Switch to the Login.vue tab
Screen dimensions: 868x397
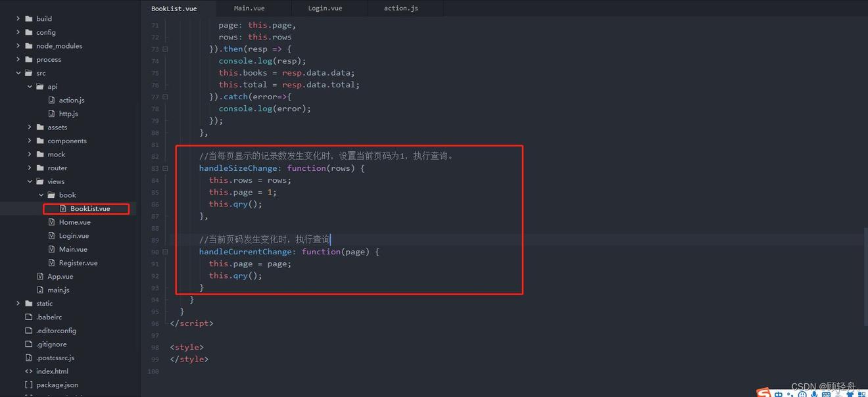coord(325,8)
